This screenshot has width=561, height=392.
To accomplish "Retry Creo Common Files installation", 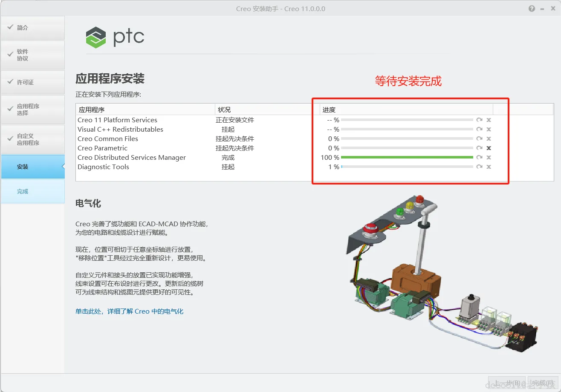I will coord(480,139).
